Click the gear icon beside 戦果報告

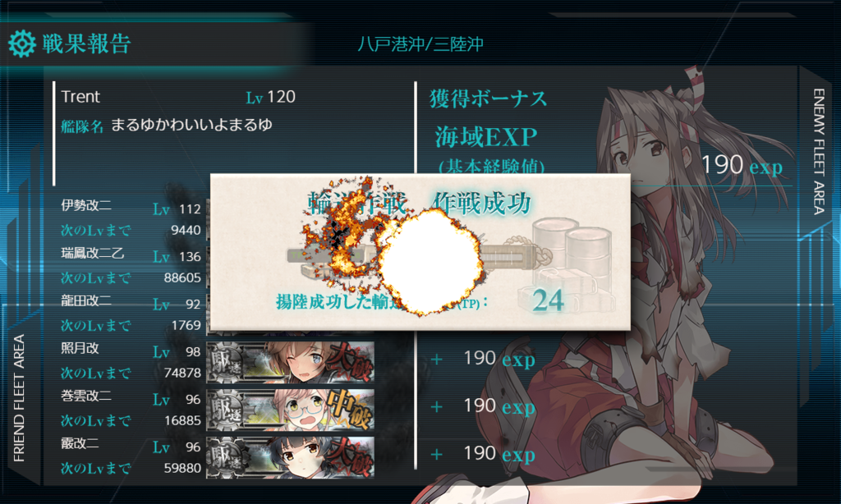[x=21, y=44]
